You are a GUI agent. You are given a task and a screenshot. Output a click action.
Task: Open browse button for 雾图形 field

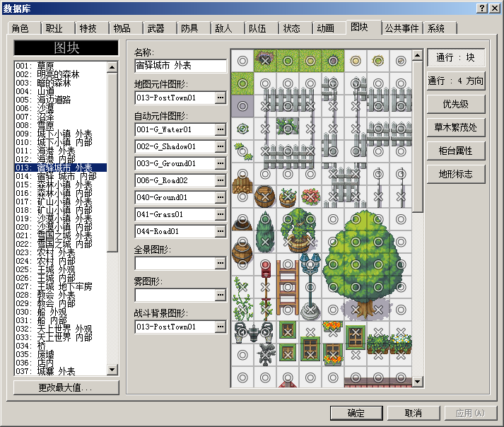pos(221,295)
